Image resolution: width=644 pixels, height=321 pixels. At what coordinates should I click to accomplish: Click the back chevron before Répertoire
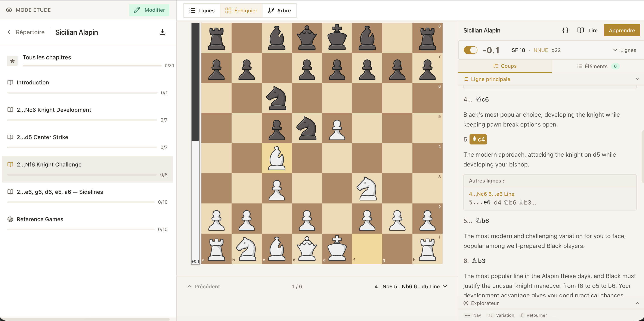[9, 32]
